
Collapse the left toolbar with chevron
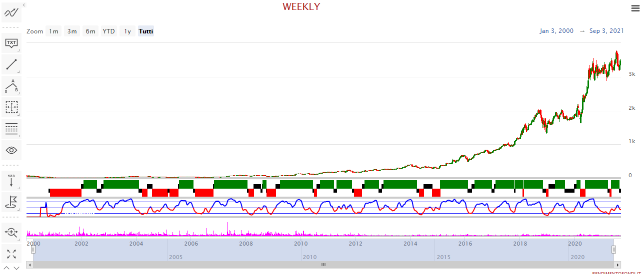[x=24, y=4]
